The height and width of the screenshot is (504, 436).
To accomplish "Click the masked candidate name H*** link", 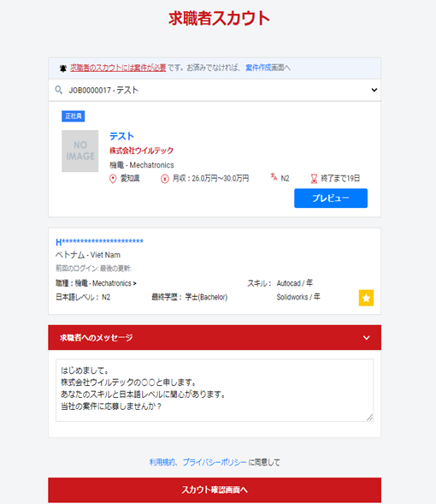I will [99, 241].
